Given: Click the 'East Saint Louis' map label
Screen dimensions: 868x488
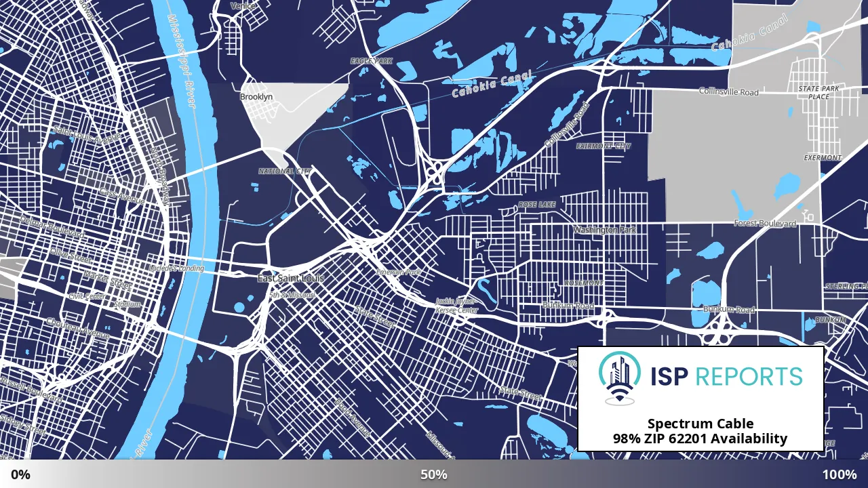Looking at the screenshot, I should click(290, 279).
